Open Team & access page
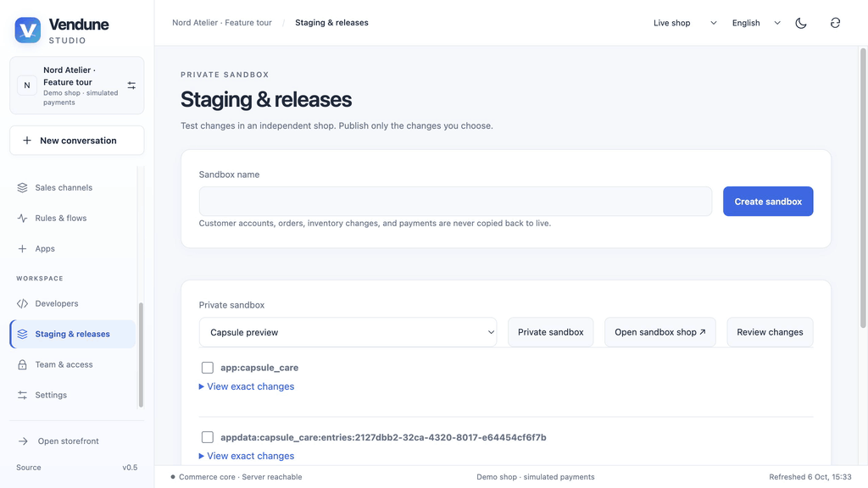This screenshot has height=488, width=868. coord(73,364)
